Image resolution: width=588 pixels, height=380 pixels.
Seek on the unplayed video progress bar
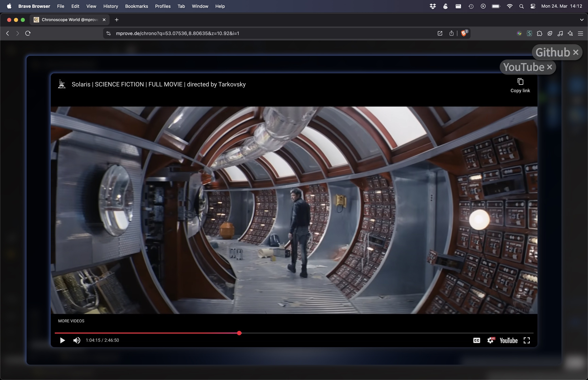click(x=387, y=333)
